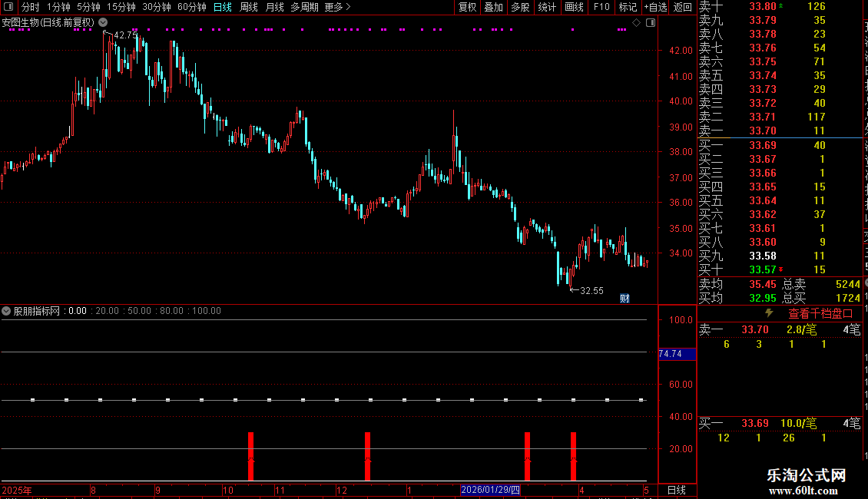Click the 100.0 indicator scale label
868x499 pixels.
tap(681, 320)
